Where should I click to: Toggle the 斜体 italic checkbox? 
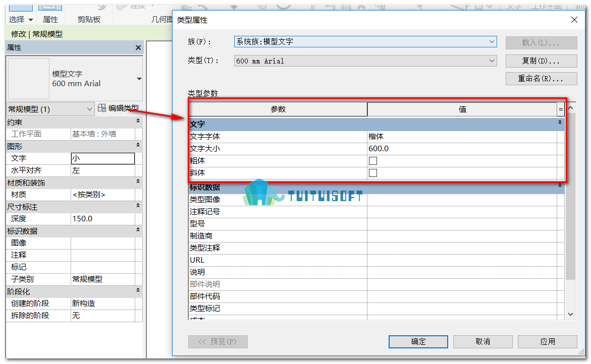[x=373, y=173]
